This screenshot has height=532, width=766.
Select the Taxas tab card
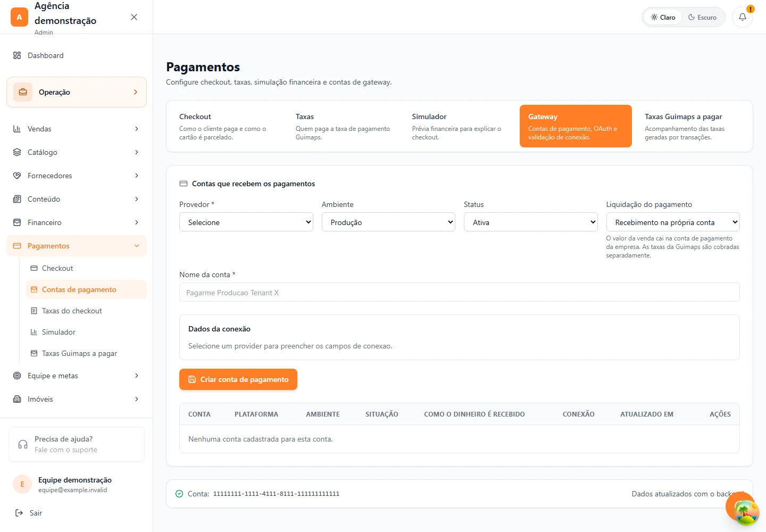pyautogui.click(x=343, y=126)
